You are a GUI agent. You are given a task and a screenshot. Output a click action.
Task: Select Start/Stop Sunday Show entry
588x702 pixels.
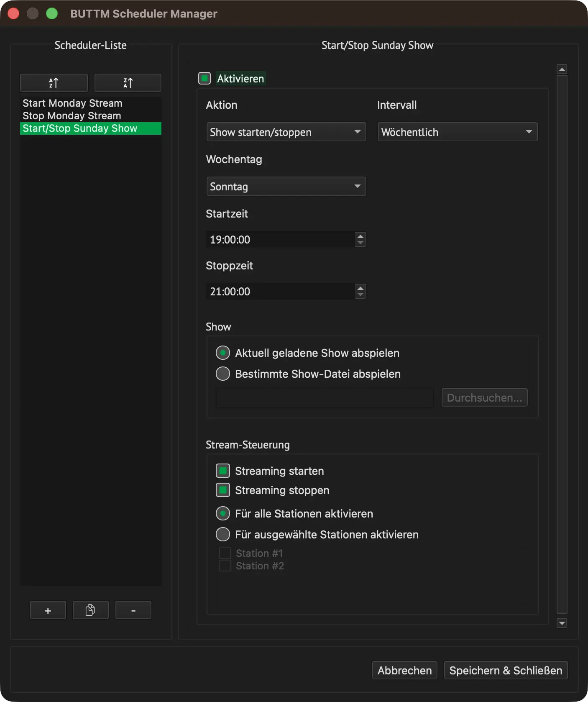coord(91,128)
